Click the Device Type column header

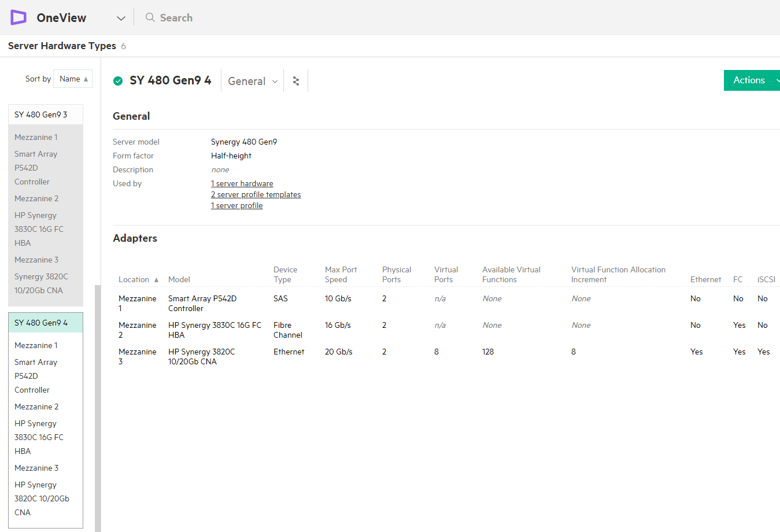286,275
